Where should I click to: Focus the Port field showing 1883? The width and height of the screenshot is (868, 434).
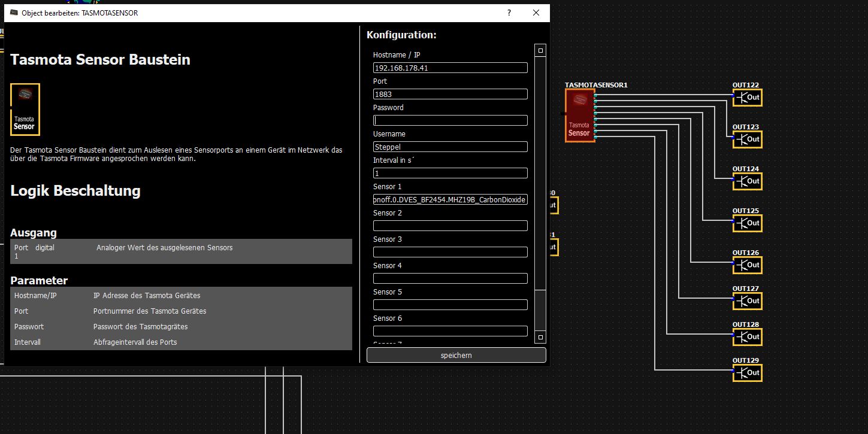coord(450,95)
